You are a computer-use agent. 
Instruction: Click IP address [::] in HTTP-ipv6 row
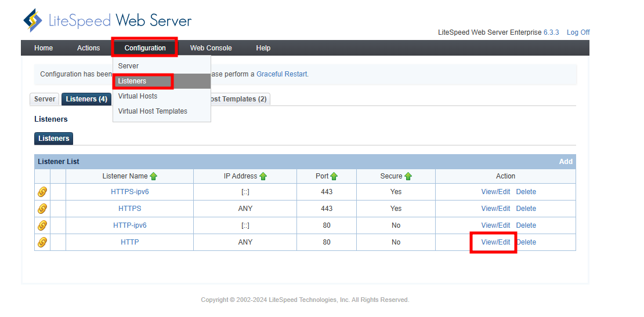[x=245, y=225]
